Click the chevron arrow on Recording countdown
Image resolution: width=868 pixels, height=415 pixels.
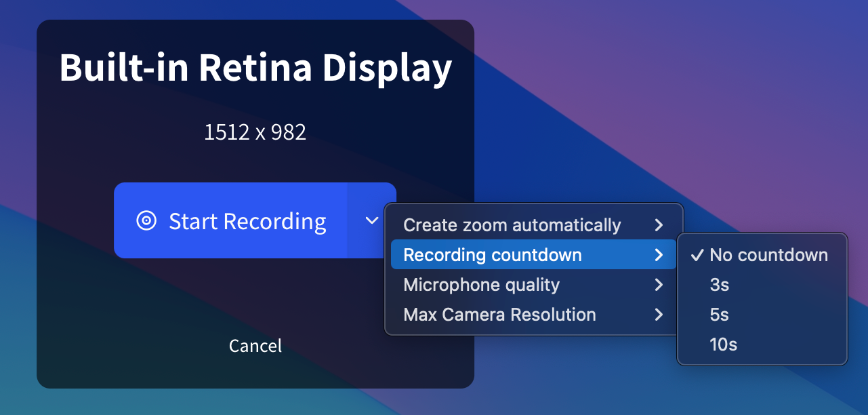pos(659,255)
